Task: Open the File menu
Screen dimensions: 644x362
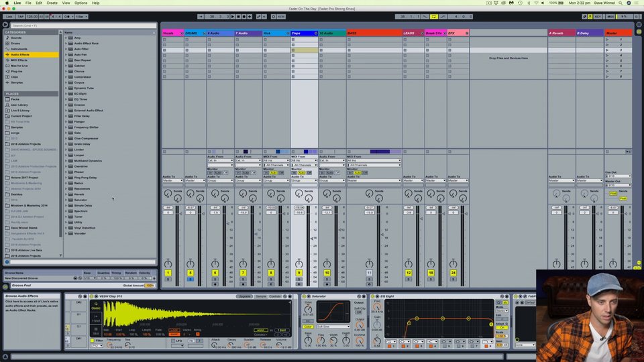Action: 28,3
